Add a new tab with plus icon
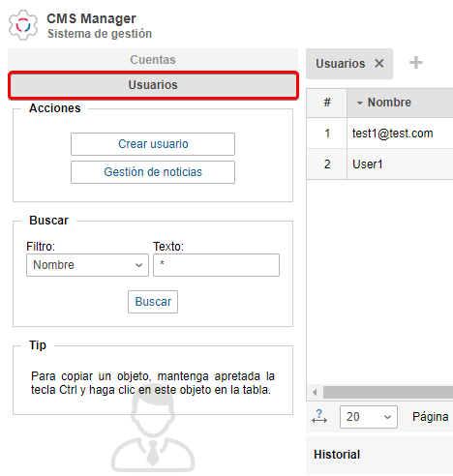453x476 pixels. click(416, 63)
